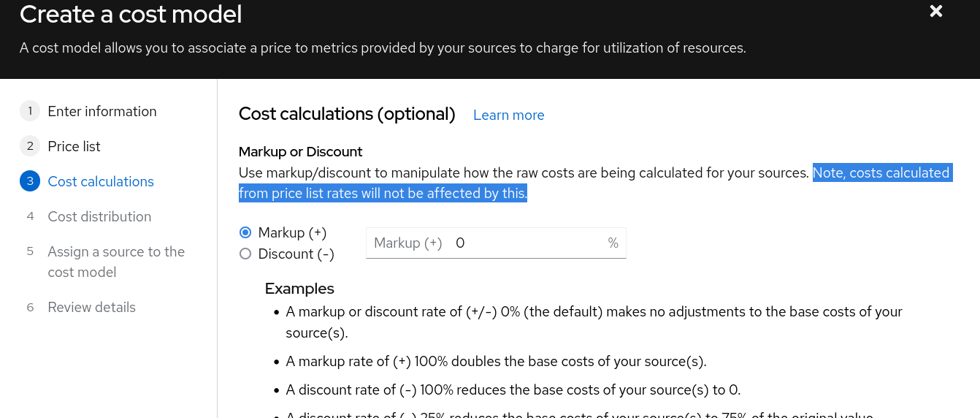Click the blue step 3 number badge
Screen dimensions: 980x418
(30, 181)
